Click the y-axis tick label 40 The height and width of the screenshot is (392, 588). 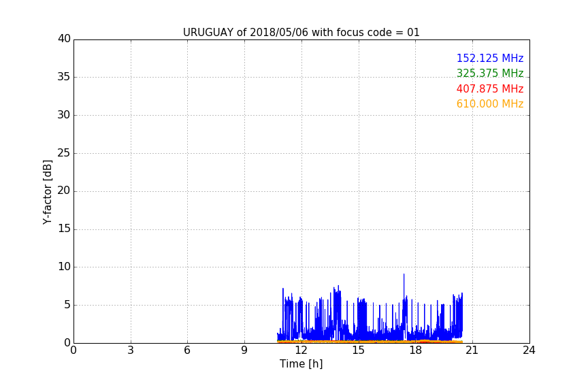64,39
